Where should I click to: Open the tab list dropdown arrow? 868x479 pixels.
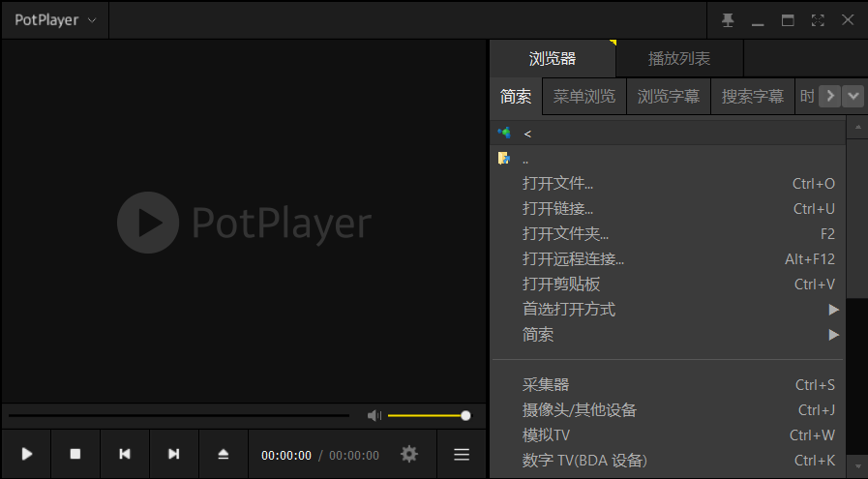[853, 96]
